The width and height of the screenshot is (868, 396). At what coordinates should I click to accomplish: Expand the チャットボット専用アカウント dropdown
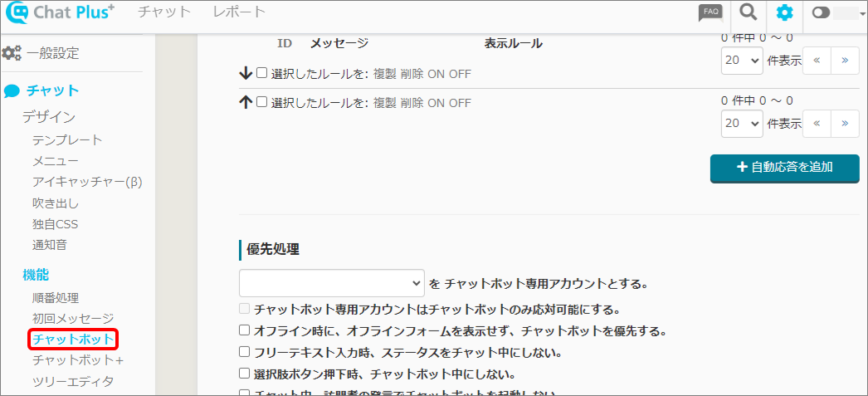(x=332, y=283)
